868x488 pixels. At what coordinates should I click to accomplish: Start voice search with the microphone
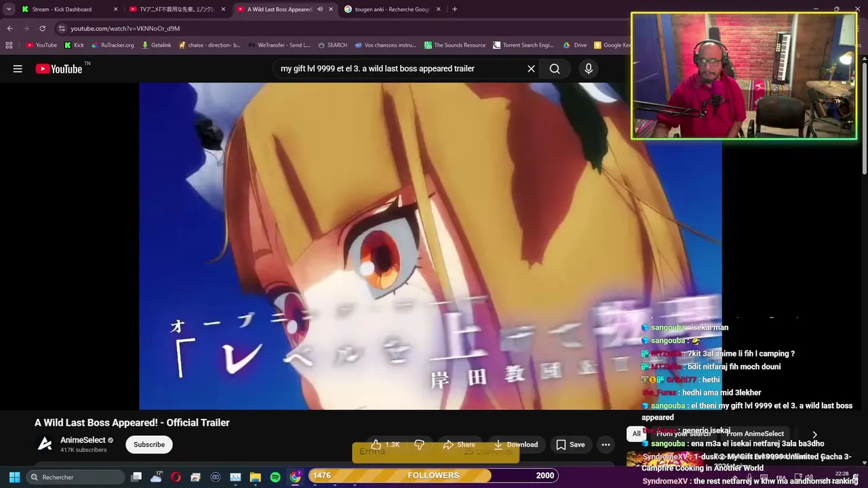(589, 68)
